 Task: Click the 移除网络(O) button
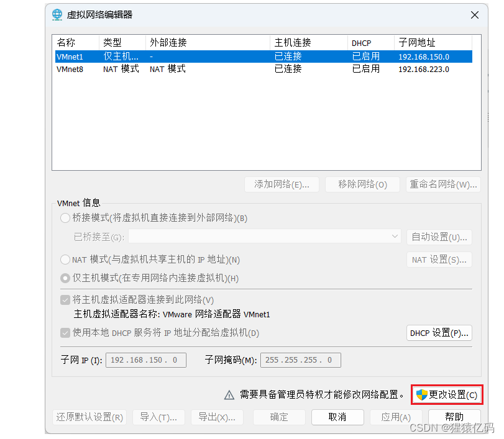pyautogui.click(x=362, y=184)
